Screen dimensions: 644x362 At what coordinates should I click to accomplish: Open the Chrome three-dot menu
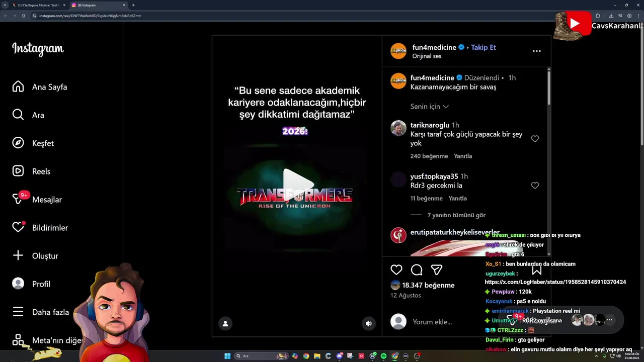pyautogui.click(x=638, y=16)
